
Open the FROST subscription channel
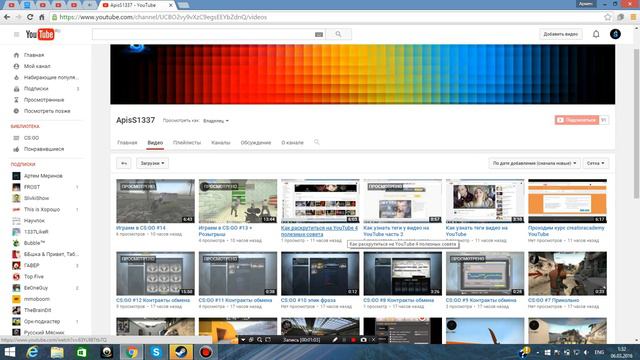32,187
